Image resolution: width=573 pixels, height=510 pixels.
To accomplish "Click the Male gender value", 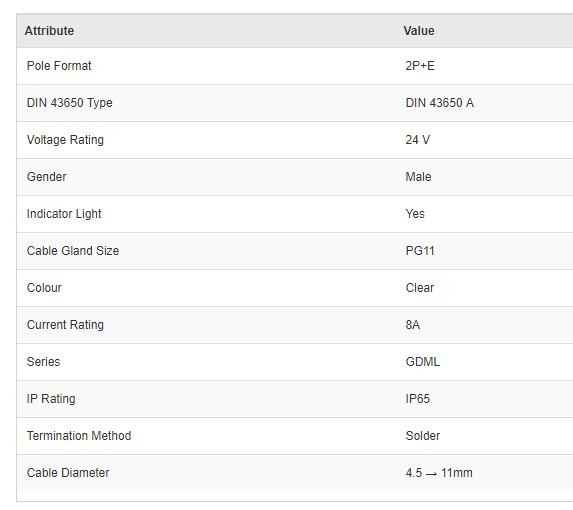I will click(418, 177).
